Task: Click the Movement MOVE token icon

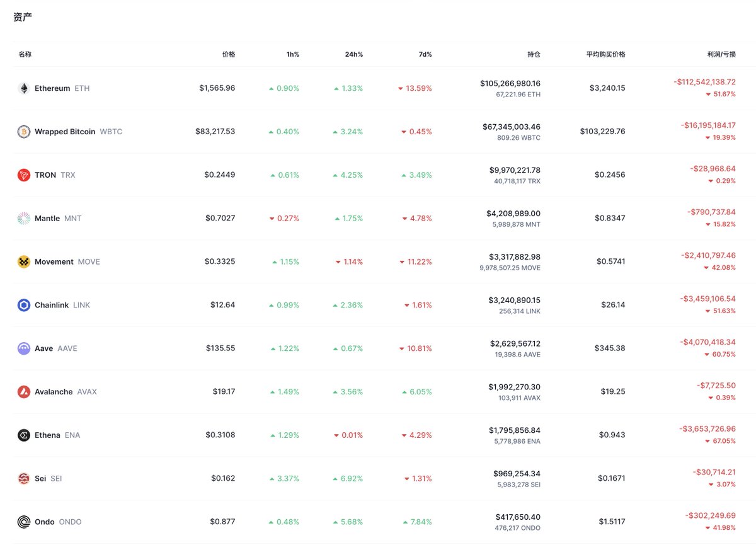Action: coord(23,261)
